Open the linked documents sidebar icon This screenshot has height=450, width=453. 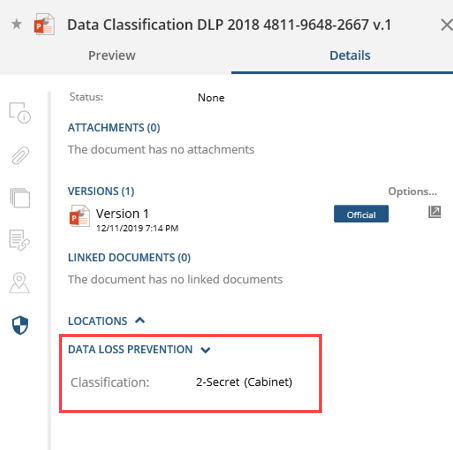[x=19, y=240]
